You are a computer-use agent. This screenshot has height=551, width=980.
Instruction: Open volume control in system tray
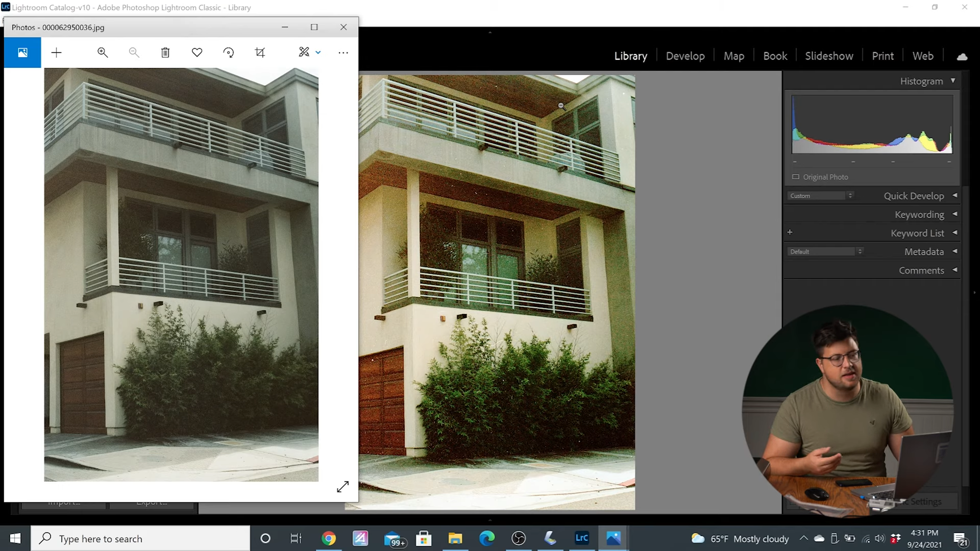pyautogui.click(x=879, y=538)
